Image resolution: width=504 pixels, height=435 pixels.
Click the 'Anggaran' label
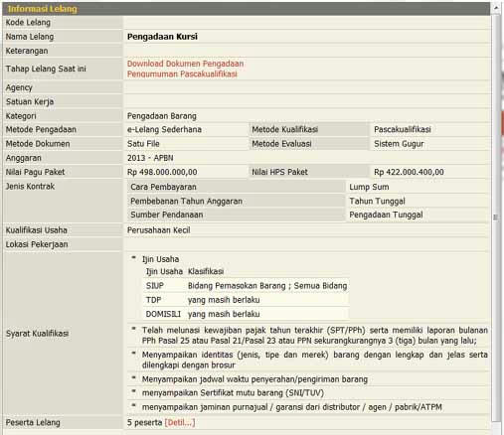point(24,158)
